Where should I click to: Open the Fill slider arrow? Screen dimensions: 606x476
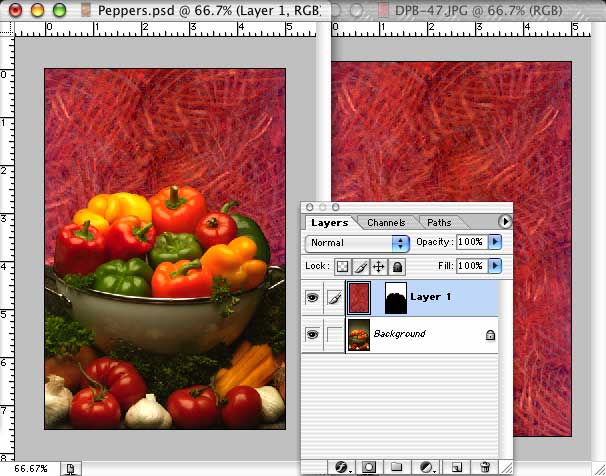(495, 266)
